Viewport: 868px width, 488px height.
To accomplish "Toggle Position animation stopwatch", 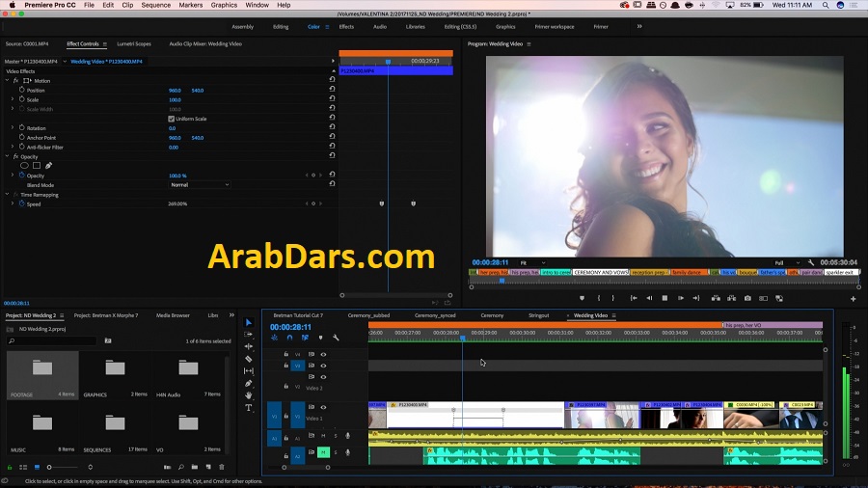I will point(22,90).
